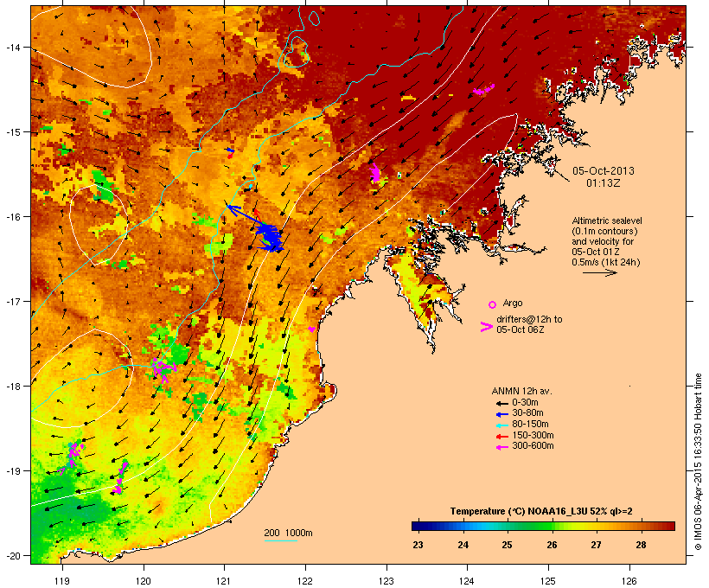This screenshot has height=588, width=709.
Task: Click the blue 30-80m legend arrow
Action: (501, 414)
